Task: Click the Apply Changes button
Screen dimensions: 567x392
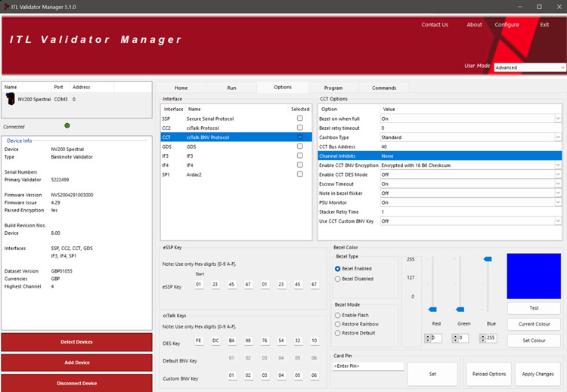Action: 538,374
